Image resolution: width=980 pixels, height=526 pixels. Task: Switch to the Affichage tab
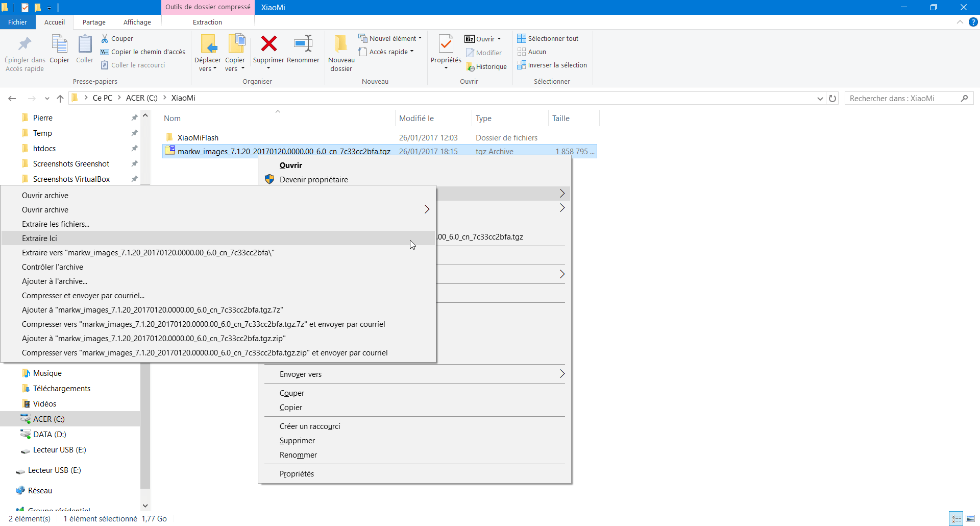137,22
